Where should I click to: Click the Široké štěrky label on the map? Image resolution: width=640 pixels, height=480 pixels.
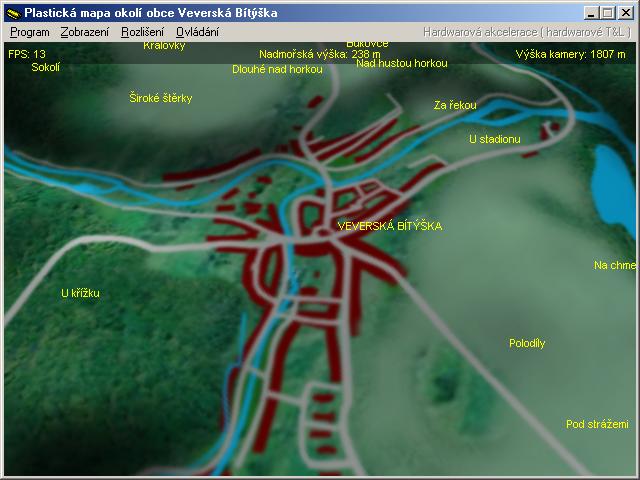[x=160, y=98]
